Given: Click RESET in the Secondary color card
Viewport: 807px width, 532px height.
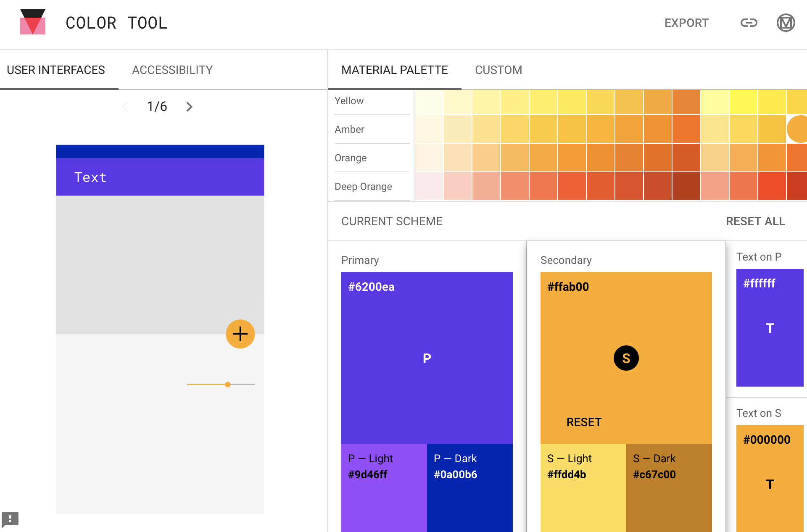Looking at the screenshot, I should 584,422.
